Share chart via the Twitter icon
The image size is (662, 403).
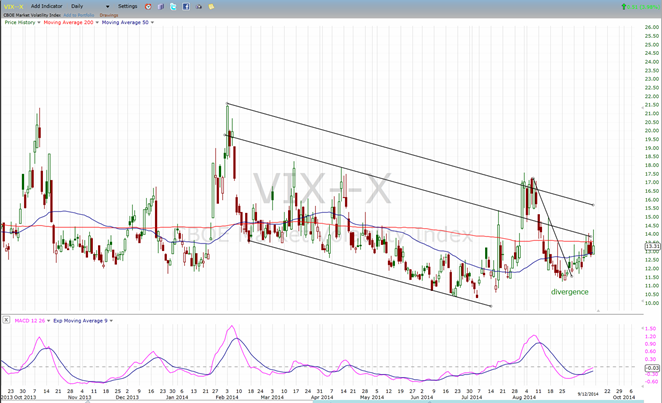(173, 7)
